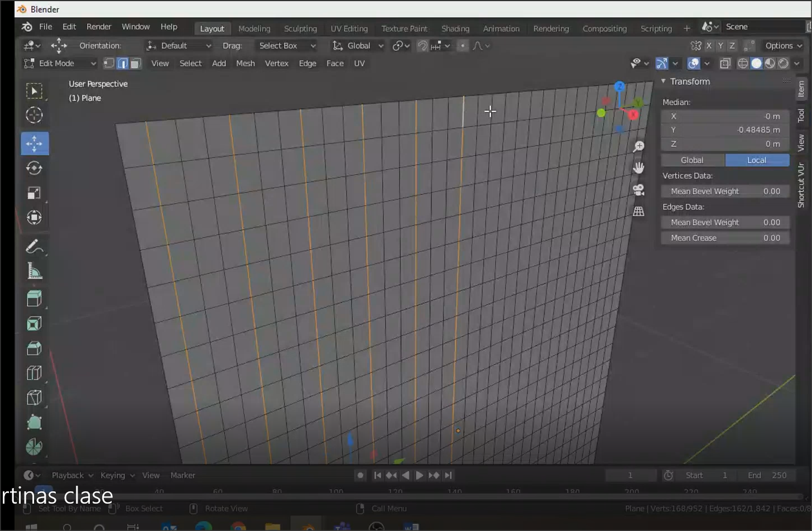812x531 pixels.
Task: Open the Edit Mode dropdown
Action: [x=60, y=64]
